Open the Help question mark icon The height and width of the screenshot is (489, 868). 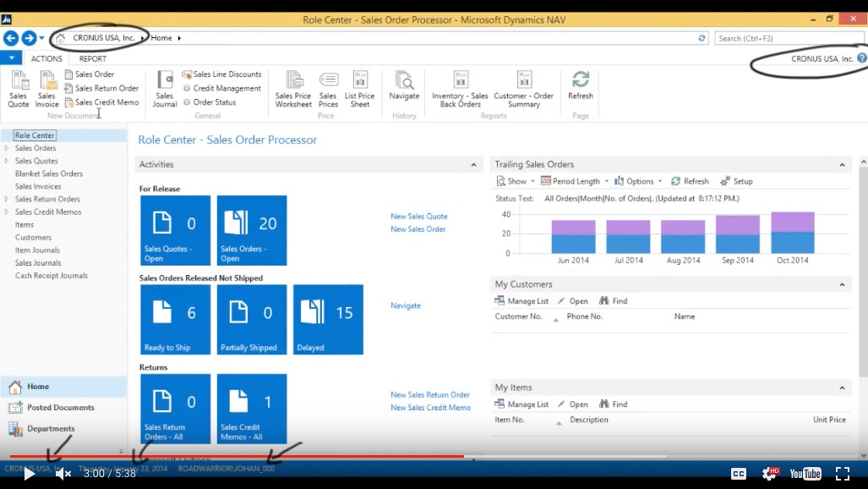tap(862, 58)
